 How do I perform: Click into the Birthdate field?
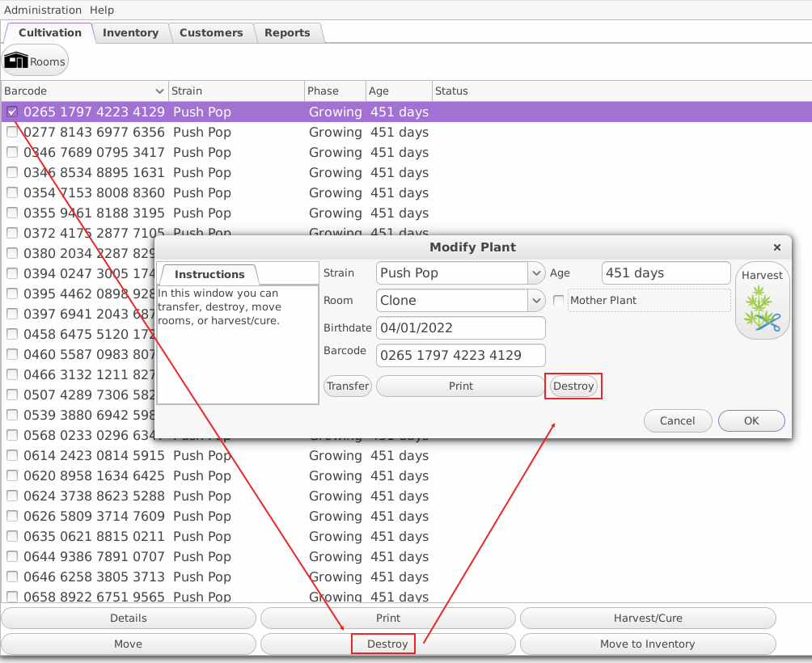pyautogui.click(x=461, y=328)
